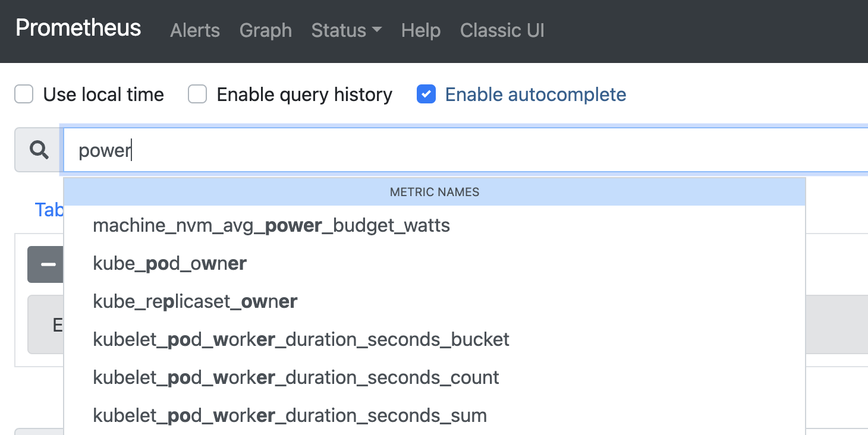Image resolution: width=868 pixels, height=435 pixels.
Task: Open the Help page
Action: (x=420, y=30)
